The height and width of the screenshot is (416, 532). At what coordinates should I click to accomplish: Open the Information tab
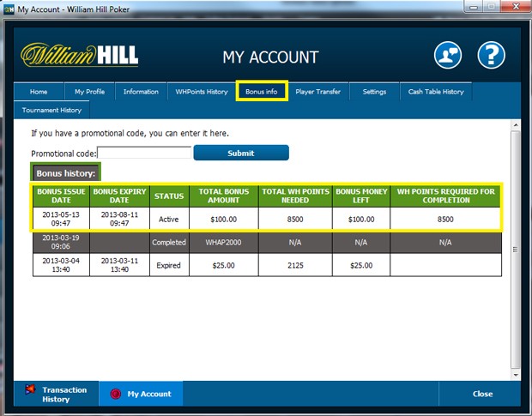(141, 92)
